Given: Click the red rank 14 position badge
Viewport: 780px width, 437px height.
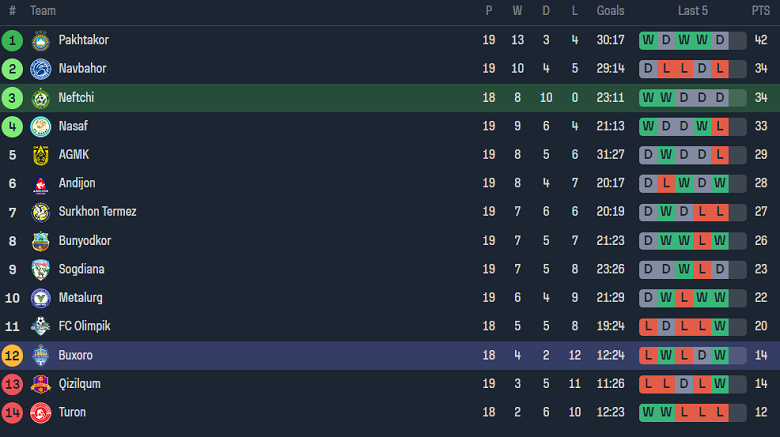Looking at the screenshot, I should pos(12,413).
